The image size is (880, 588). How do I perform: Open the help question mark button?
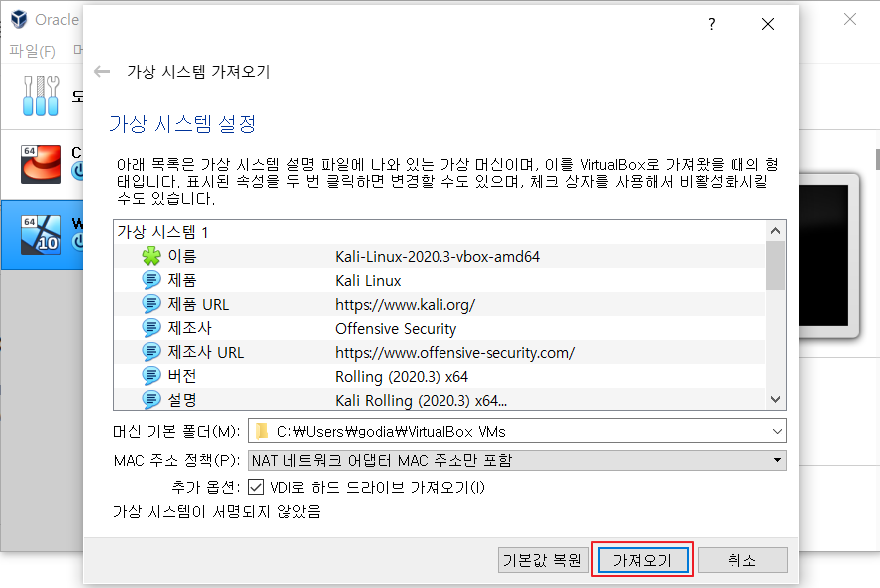pos(711,24)
